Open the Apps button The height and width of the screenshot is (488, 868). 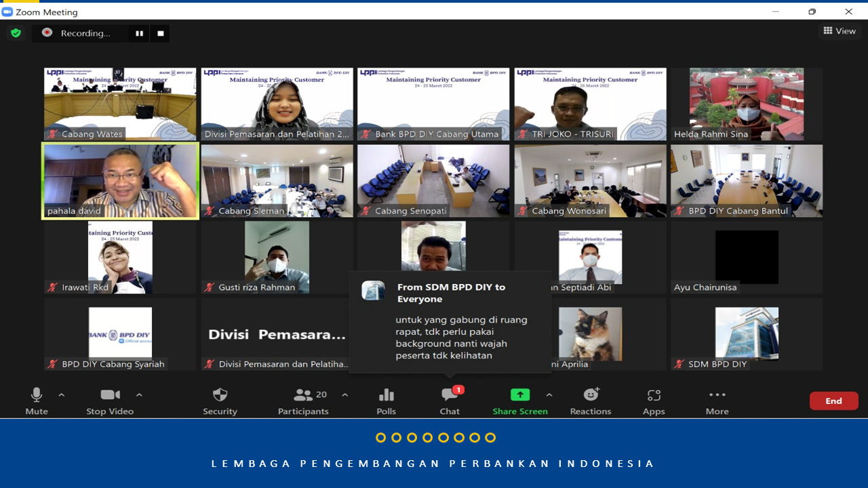coord(654,401)
